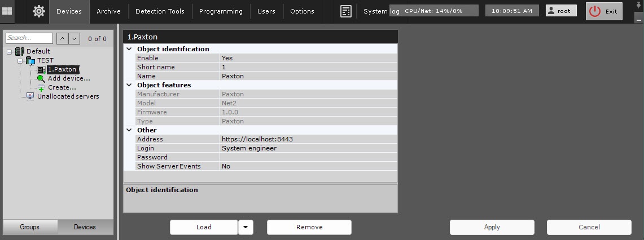Collapse the Object features section
The height and width of the screenshot is (240, 644).
[129, 85]
